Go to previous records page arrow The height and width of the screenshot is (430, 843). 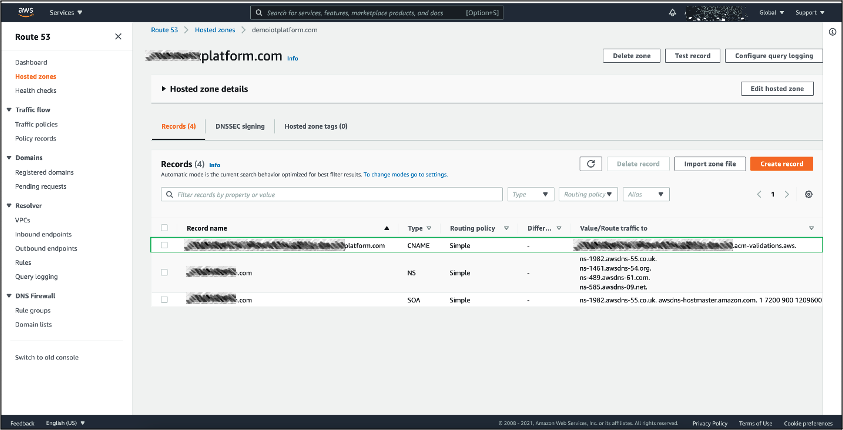pyautogui.click(x=759, y=194)
